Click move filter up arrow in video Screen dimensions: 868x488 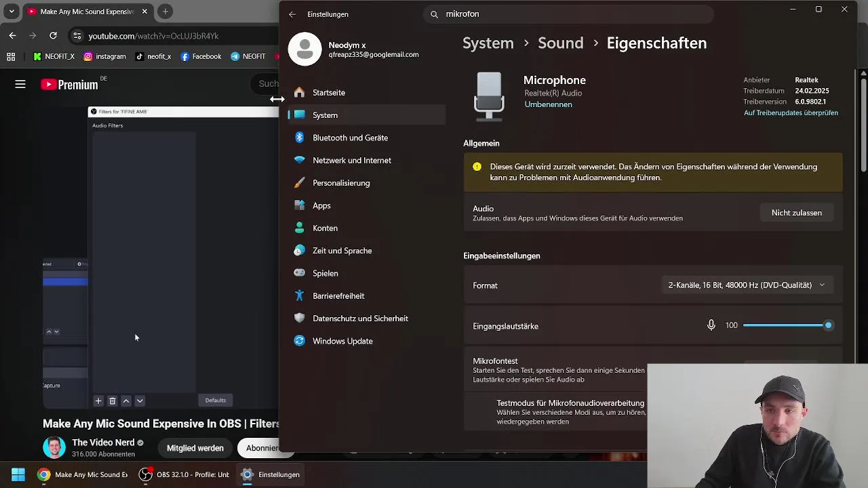126,401
